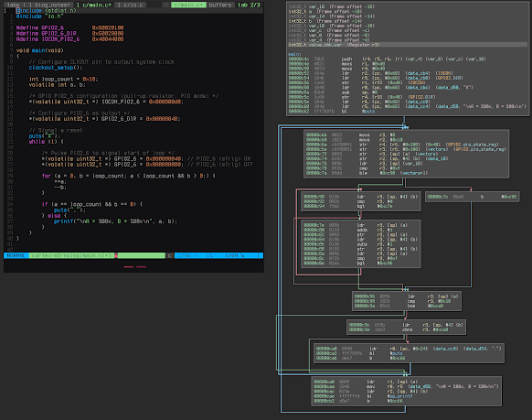532x420 pixels.
Task: Click the 'int loop_count' declaration line
Action: coord(63,79)
